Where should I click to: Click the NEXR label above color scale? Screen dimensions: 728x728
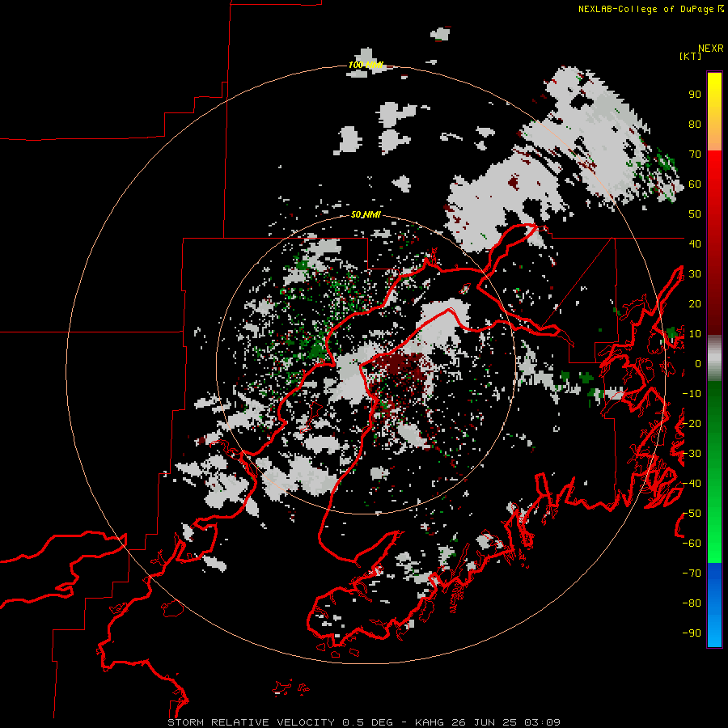(710, 49)
